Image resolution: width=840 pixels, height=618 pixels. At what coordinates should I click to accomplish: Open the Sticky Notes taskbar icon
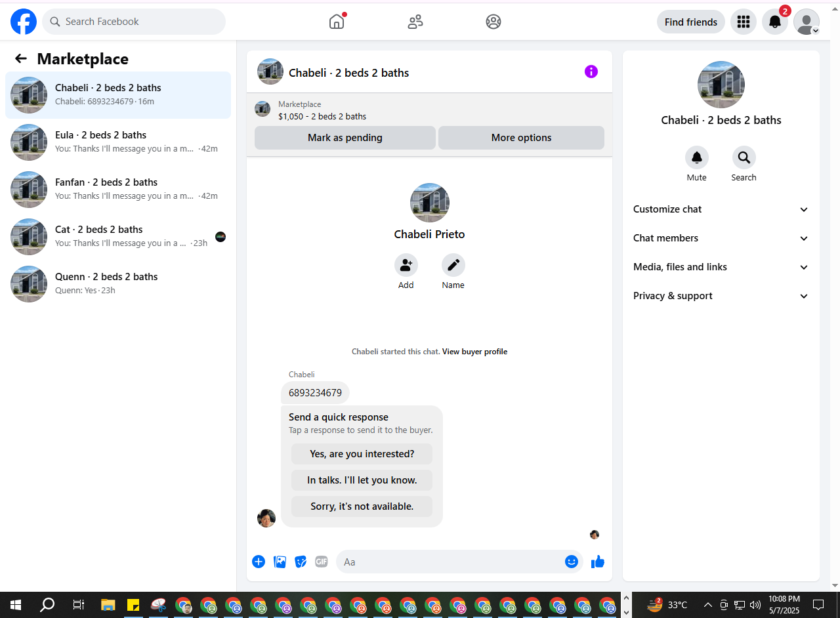tap(133, 605)
